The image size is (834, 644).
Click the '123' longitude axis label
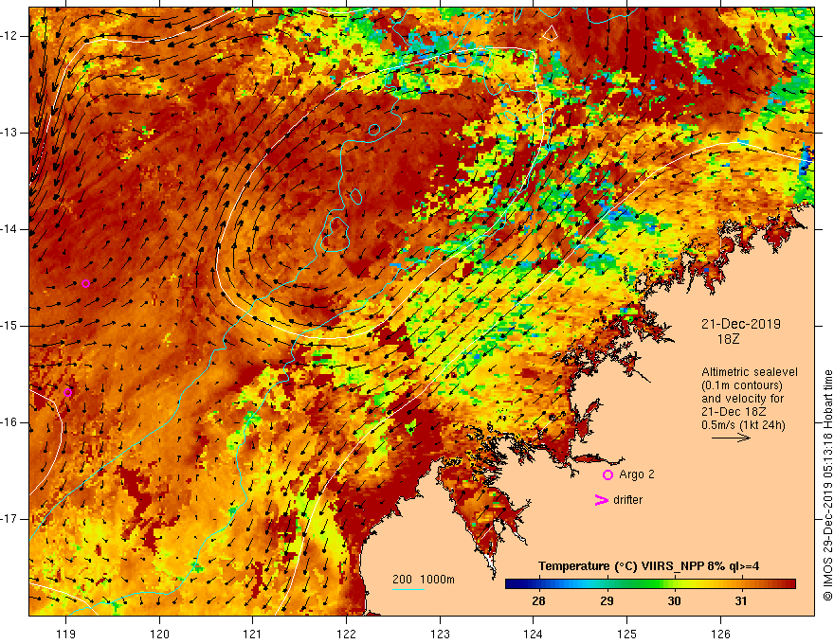pyautogui.click(x=440, y=634)
